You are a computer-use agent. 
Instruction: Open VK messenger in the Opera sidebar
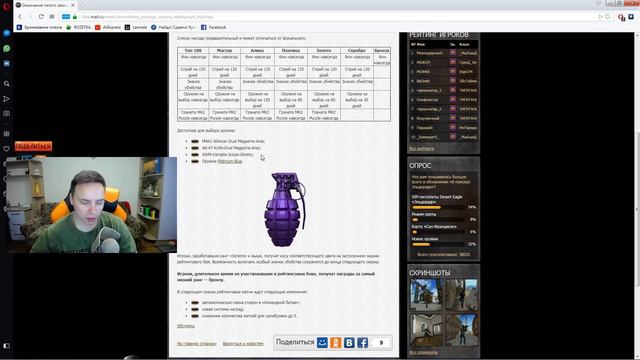click(7, 64)
